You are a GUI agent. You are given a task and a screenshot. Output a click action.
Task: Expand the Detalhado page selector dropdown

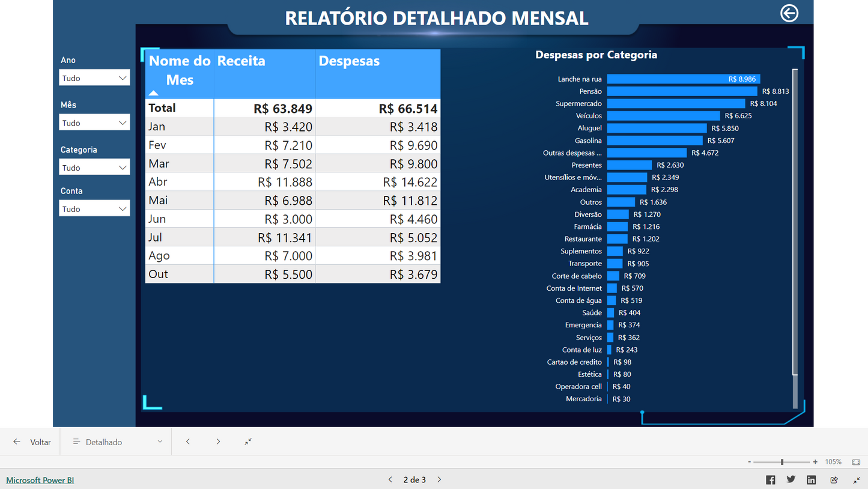click(160, 441)
